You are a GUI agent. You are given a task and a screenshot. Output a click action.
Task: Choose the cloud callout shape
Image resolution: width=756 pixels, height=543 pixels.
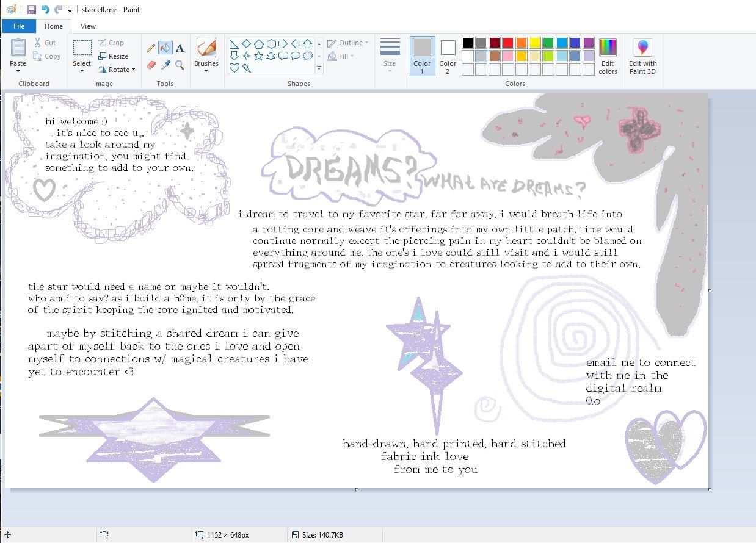tap(307, 56)
